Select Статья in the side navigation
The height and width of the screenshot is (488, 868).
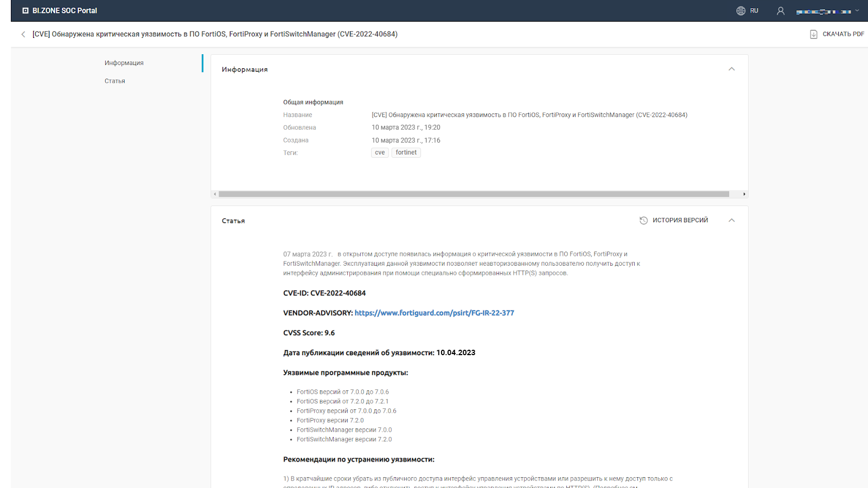pos(115,81)
